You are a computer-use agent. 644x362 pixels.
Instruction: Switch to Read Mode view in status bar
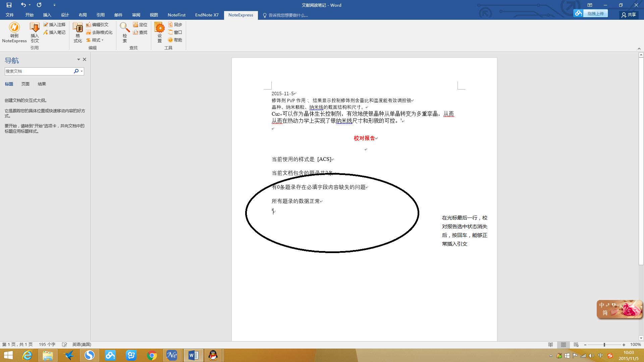pyautogui.click(x=550, y=345)
